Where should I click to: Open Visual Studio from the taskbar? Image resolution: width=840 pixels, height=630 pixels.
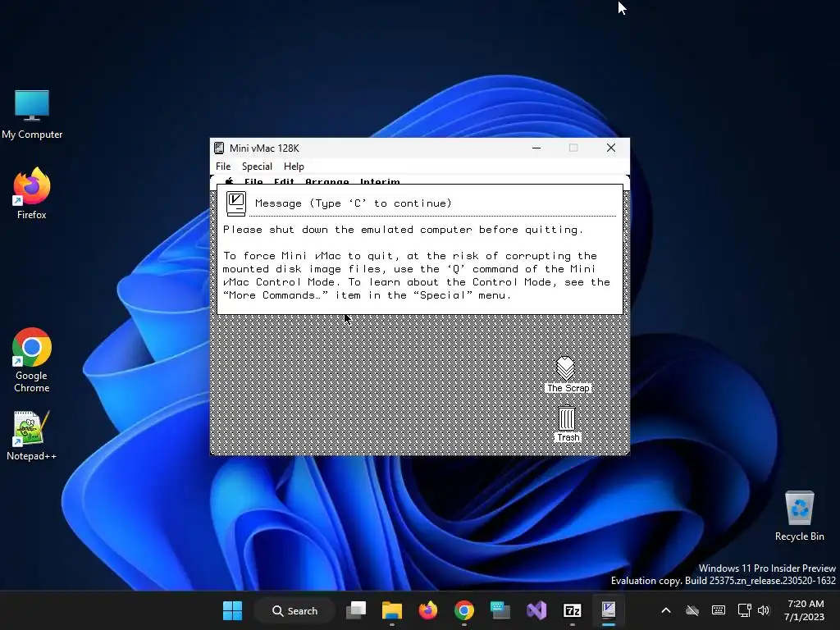coord(536,610)
